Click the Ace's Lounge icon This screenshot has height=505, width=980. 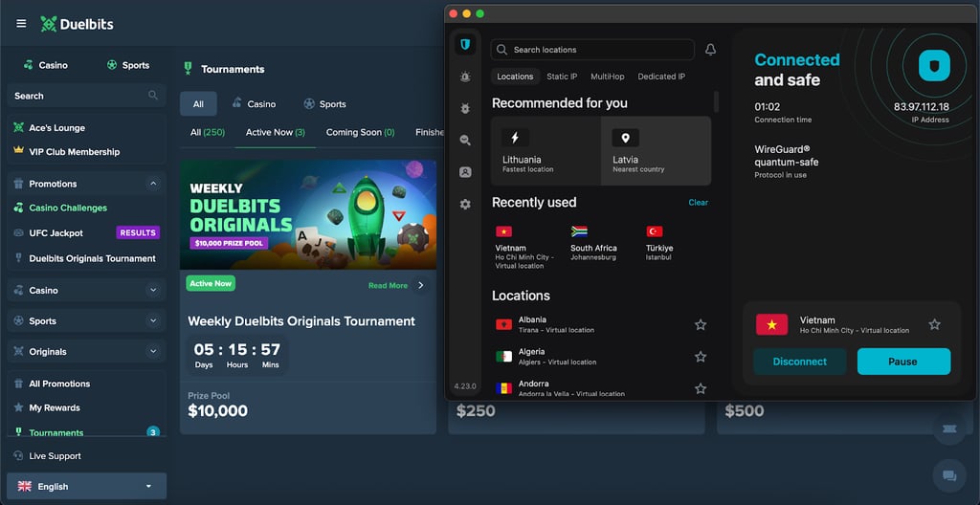click(x=19, y=127)
